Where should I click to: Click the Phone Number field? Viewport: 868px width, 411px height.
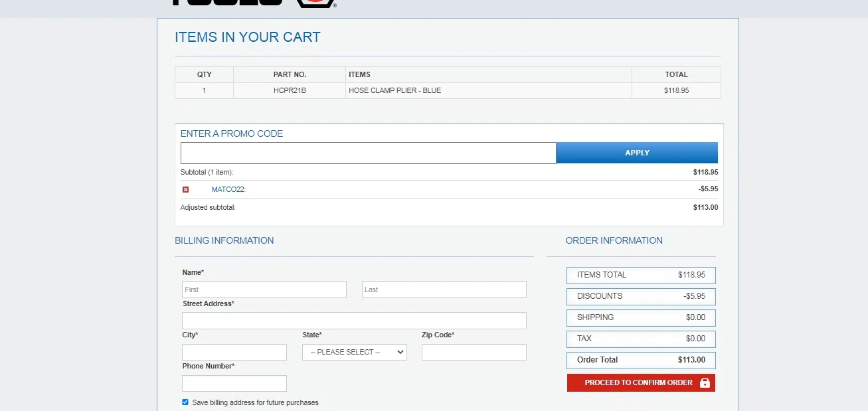pyautogui.click(x=234, y=383)
